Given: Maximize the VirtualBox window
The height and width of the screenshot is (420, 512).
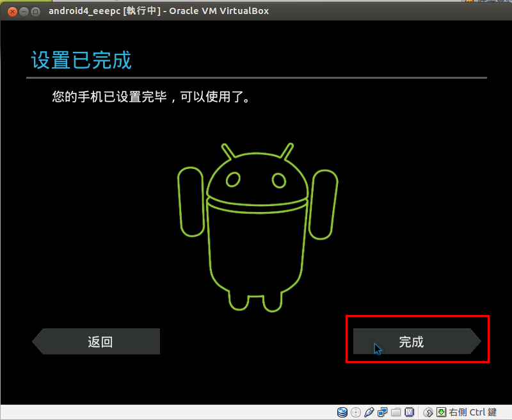Looking at the screenshot, I should coord(35,12).
